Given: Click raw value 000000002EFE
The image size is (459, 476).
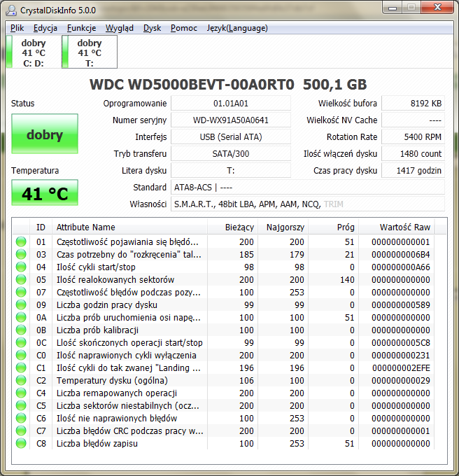Looking at the screenshot, I should tap(400, 368).
